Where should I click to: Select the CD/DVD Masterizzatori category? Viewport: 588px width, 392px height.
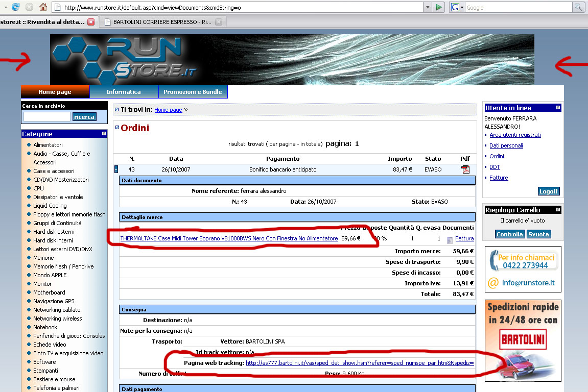click(x=61, y=180)
